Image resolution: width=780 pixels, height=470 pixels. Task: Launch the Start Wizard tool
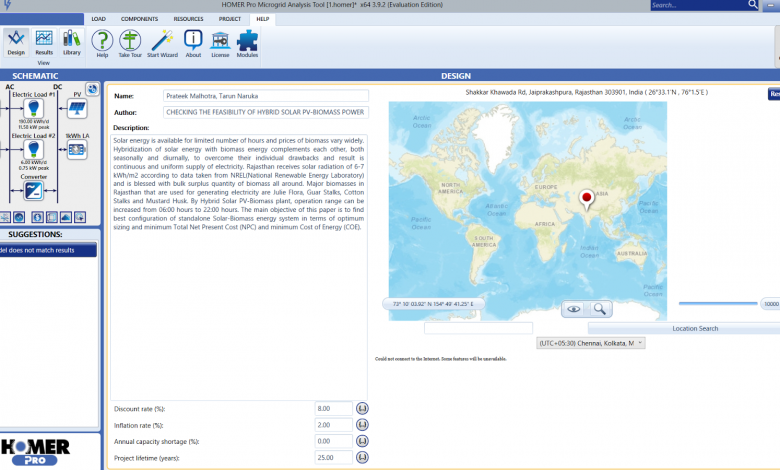click(162, 41)
